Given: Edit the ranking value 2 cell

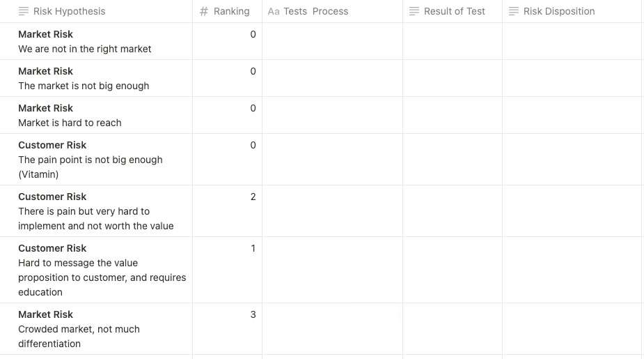Looking at the screenshot, I should pyautogui.click(x=227, y=211).
